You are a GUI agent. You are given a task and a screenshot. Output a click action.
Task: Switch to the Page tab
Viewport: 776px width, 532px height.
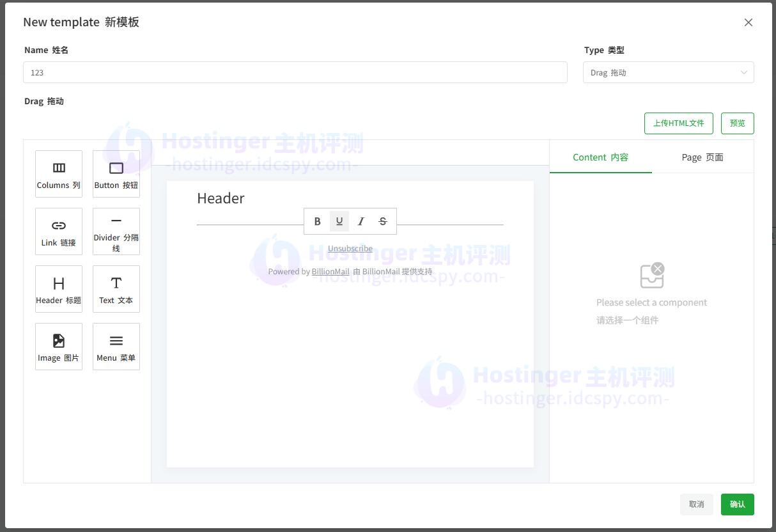click(702, 157)
